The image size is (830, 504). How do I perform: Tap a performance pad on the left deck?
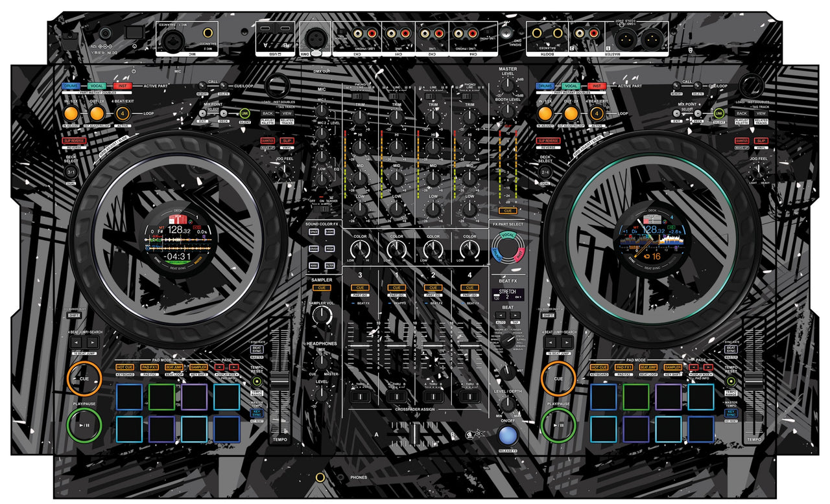[130, 396]
